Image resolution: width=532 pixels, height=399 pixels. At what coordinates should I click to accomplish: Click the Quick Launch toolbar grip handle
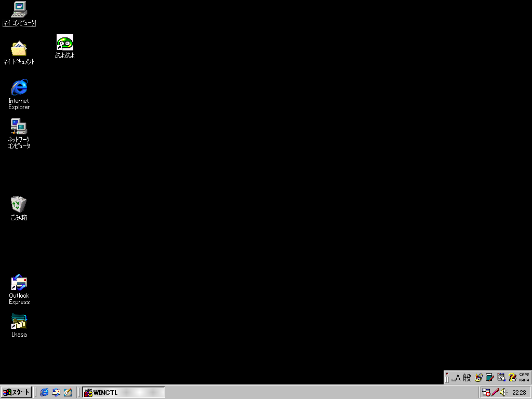[x=35, y=393]
